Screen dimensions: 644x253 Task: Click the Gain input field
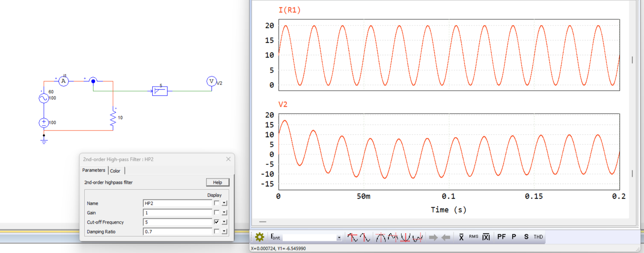click(x=177, y=213)
